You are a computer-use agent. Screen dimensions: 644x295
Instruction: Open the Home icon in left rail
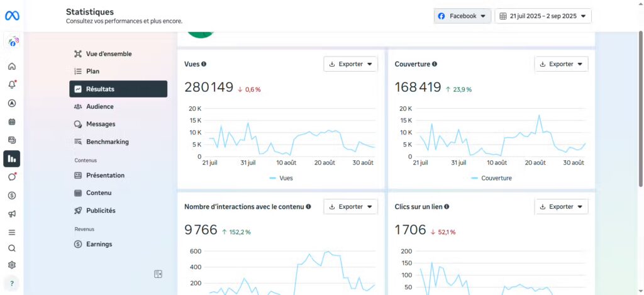(x=12, y=66)
